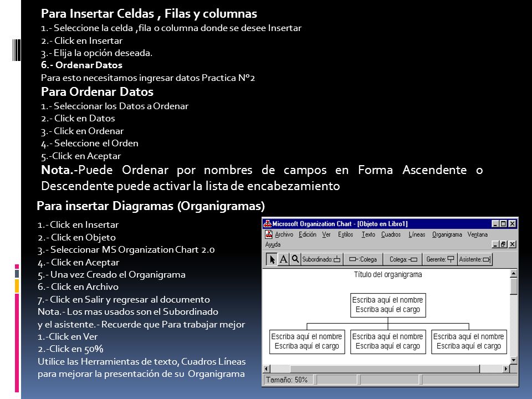Select the text tool labeled A

[x=283, y=259]
